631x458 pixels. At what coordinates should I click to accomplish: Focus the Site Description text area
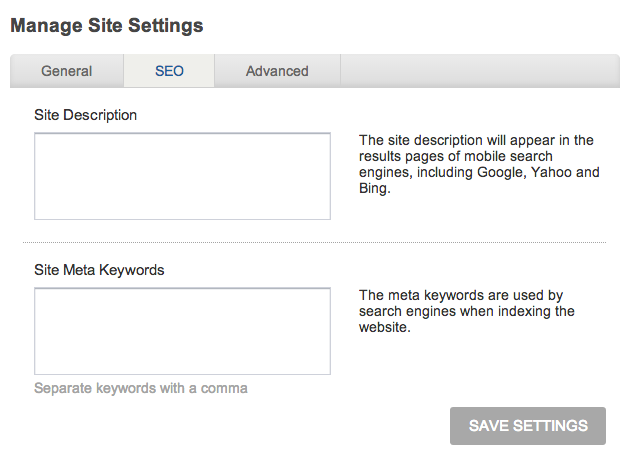182,176
